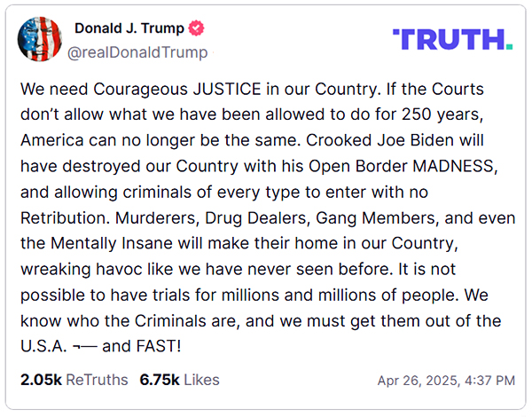Click the profile avatar beside the display name

40,40
